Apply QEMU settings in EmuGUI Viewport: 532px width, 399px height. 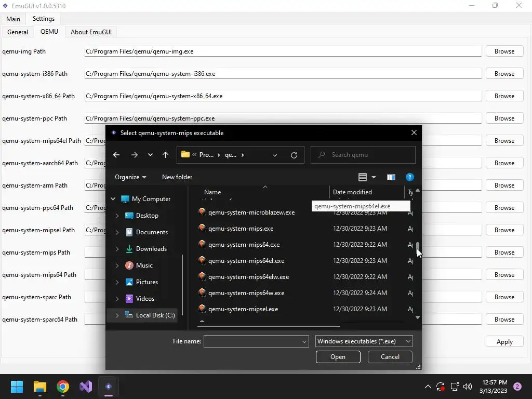pos(504,342)
